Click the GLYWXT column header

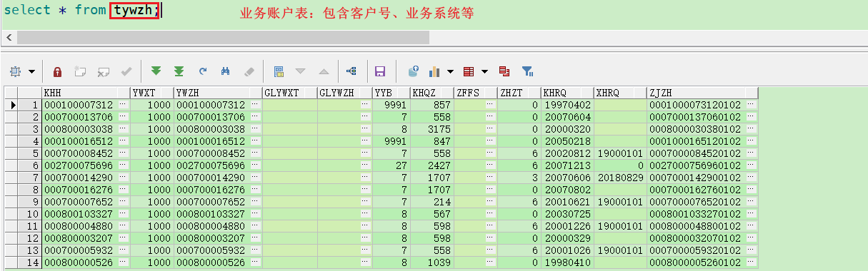pos(289,93)
